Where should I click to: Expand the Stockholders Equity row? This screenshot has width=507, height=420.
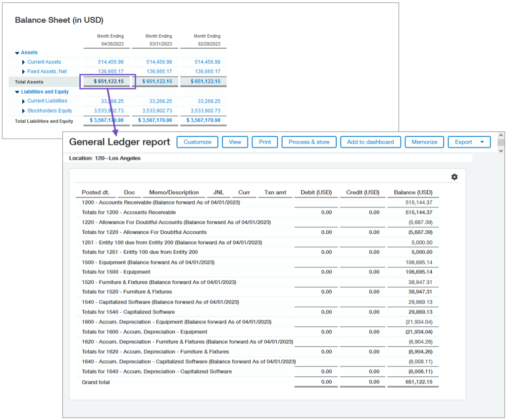[x=24, y=110]
